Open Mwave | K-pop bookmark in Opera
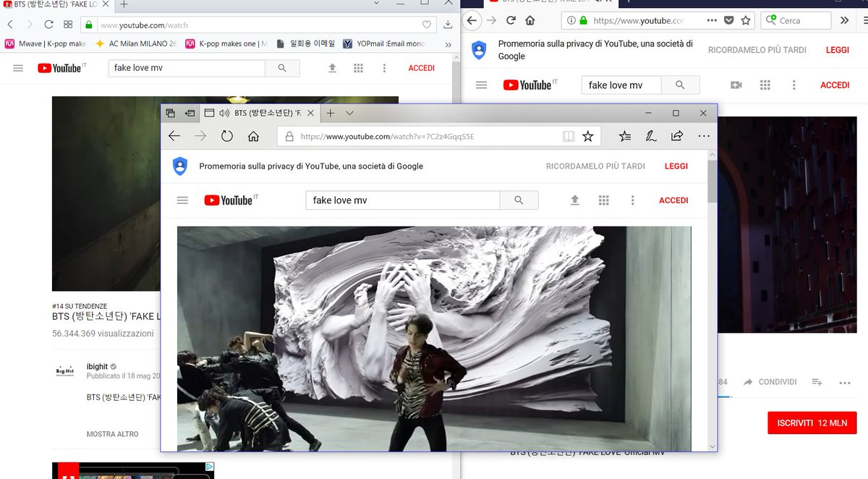This screenshot has width=868, height=479. [46, 43]
